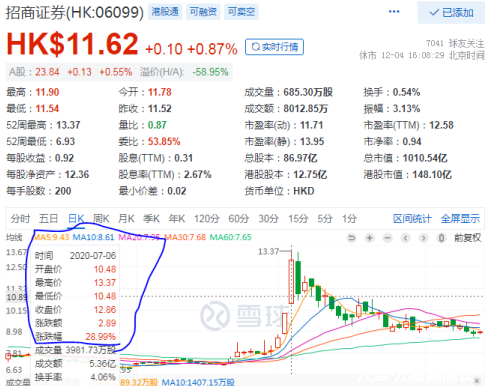486x386 pixels.
Task: Click the 货币单位 value HKD
Action: click(x=304, y=191)
